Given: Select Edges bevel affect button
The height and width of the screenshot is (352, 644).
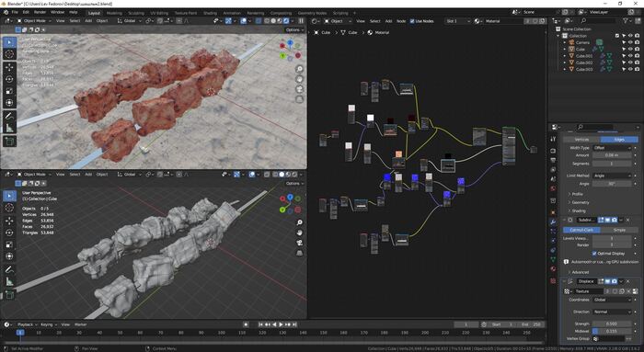Looking at the screenshot, I should coord(619,140).
